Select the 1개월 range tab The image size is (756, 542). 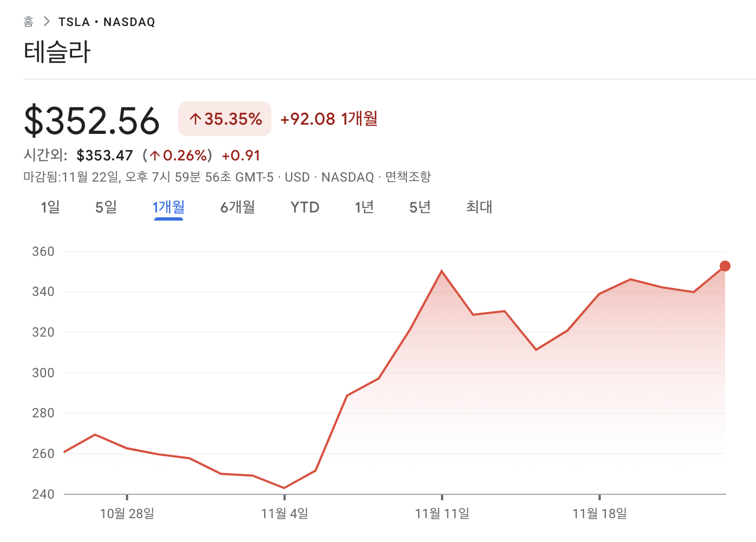coord(168,207)
